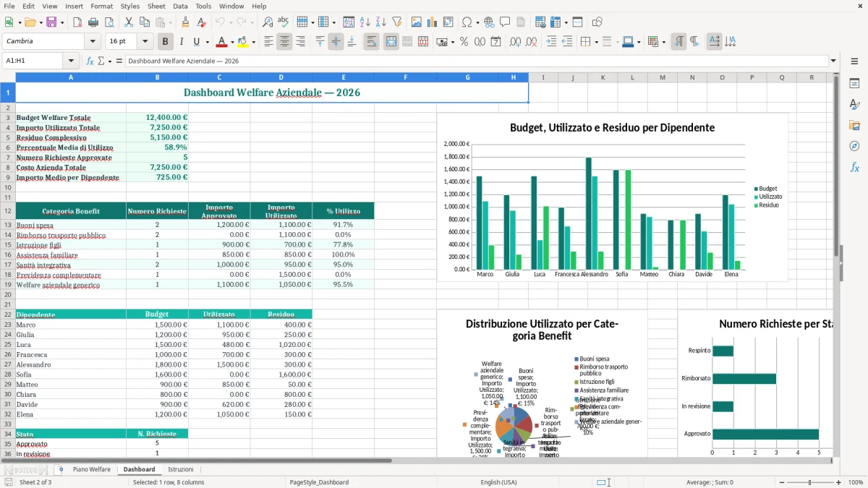Viewport: 868px width, 488px height.
Task: Click zoom in plus button
Action: click(x=839, y=482)
